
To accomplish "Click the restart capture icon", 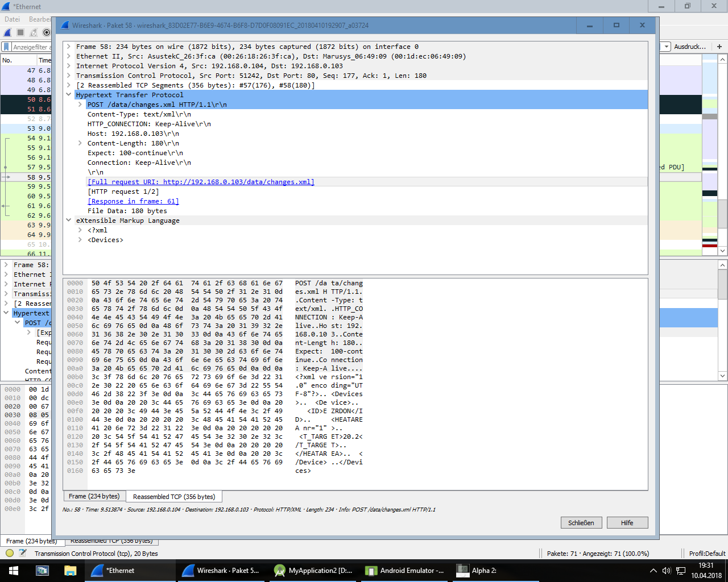I will click(34, 32).
